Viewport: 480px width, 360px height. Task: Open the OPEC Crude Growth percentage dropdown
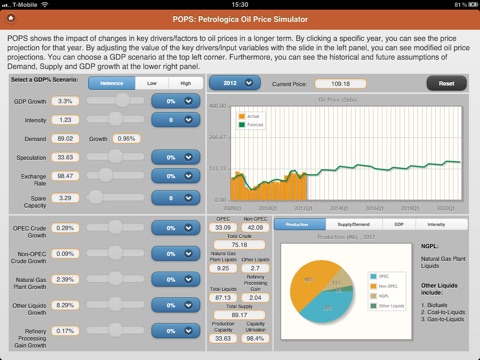click(176, 228)
